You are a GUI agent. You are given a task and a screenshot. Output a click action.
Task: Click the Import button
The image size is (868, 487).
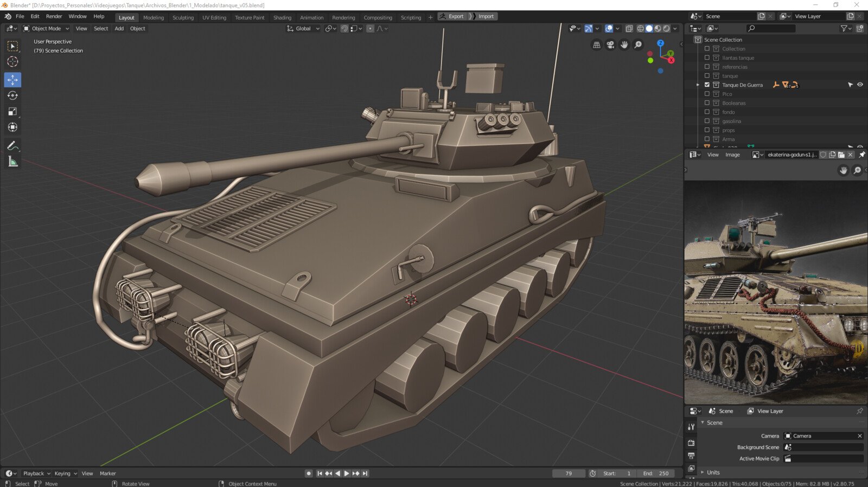click(x=485, y=16)
